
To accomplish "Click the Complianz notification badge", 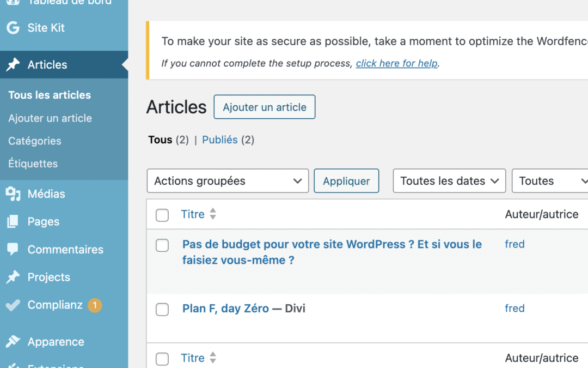I will tap(95, 305).
